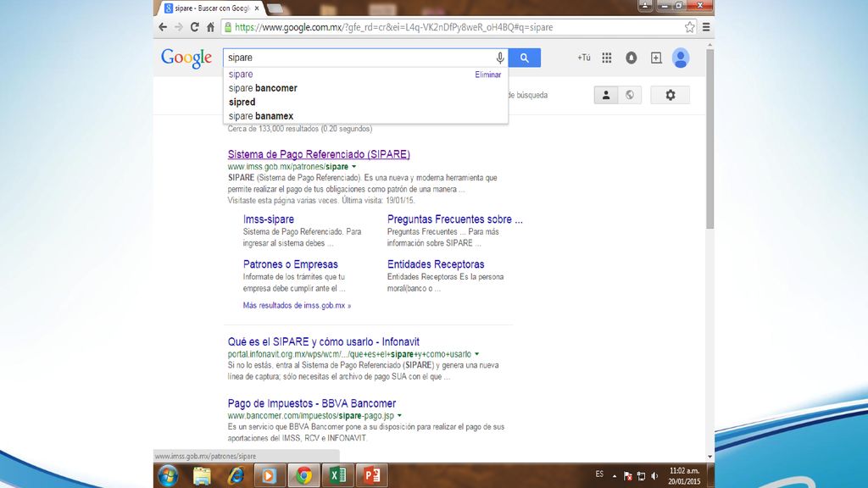This screenshot has height=488, width=868.
Task: Open the Google apps grid
Action: point(607,58)
